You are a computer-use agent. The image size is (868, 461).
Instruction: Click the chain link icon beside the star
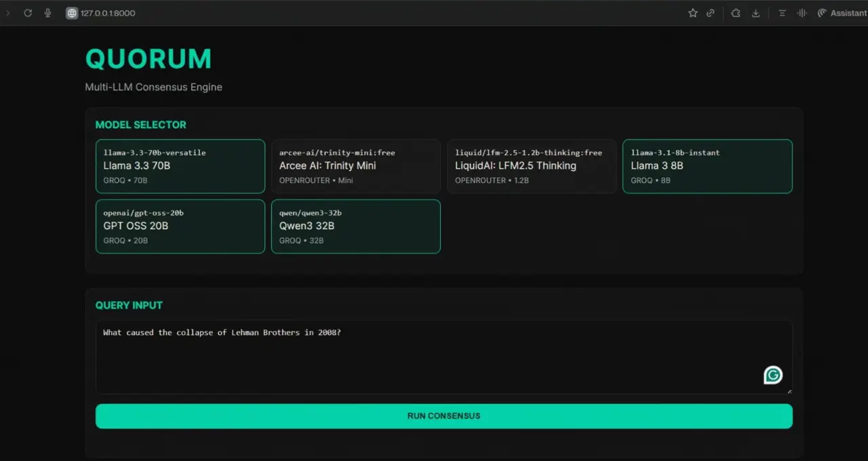click(711, 13)
